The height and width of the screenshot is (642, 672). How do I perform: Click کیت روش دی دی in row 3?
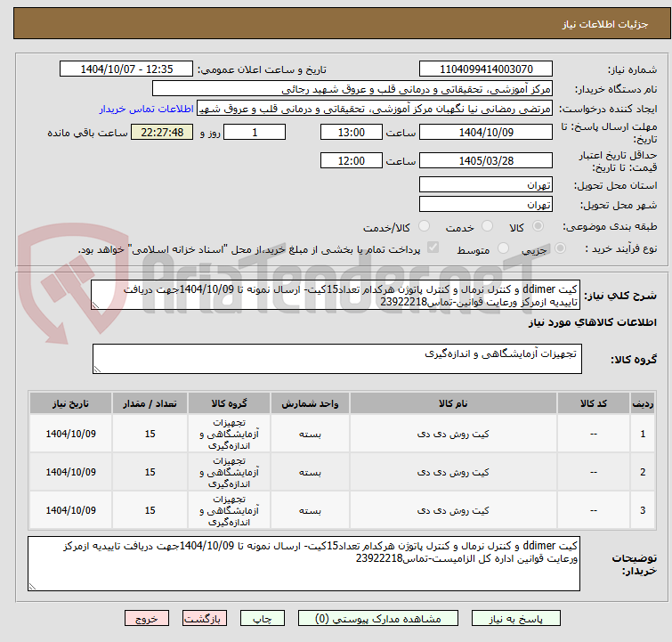click(453, 510)
